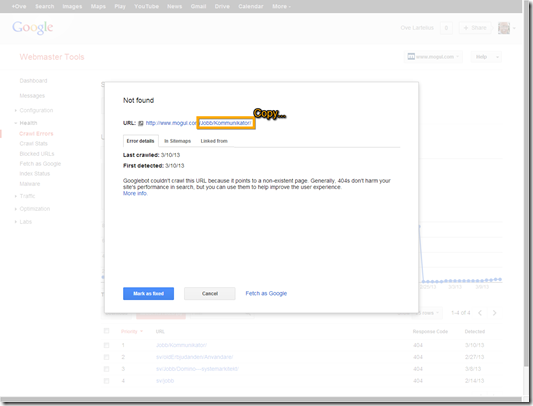The image size is (533, 406).
Task: Open Images from the Google bar
Action: click(x=72, y=6)
